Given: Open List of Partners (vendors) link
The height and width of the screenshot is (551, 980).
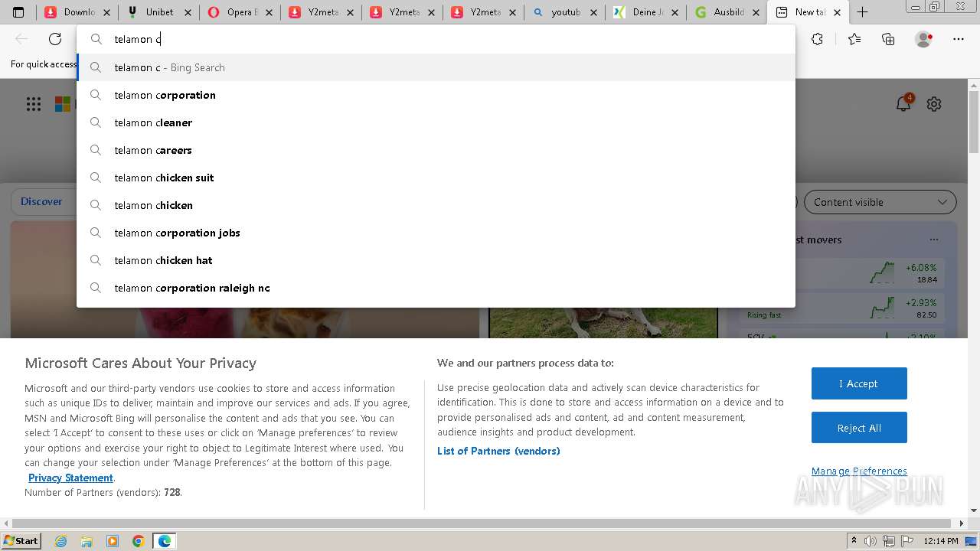Looking at the screenshot, I should [x=498, y=451].
